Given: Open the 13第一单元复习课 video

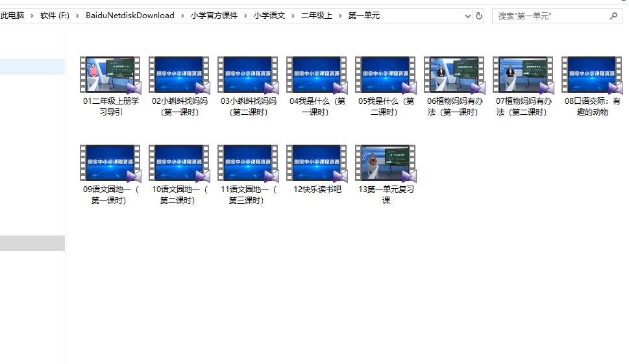Looking at the screenshot, I should coord(386,164).
